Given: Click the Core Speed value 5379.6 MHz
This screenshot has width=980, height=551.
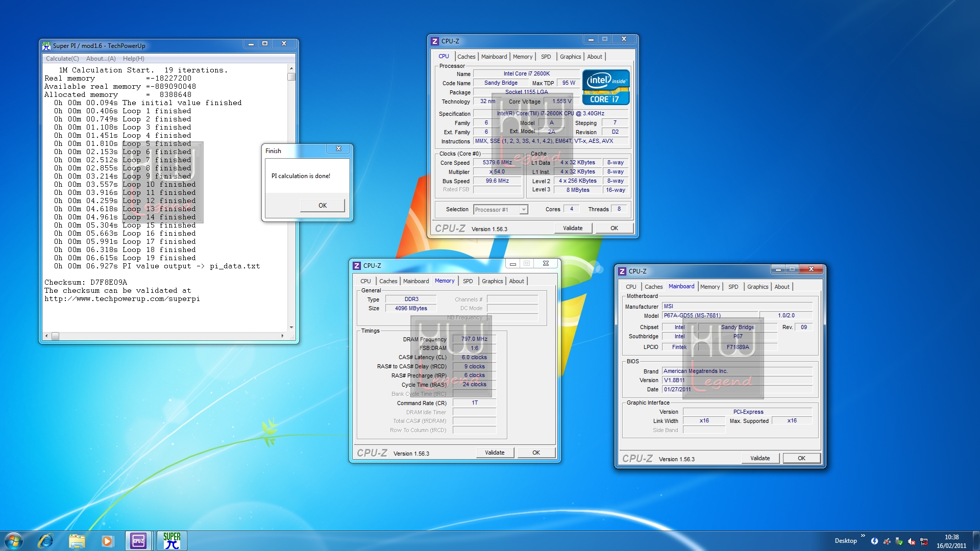Looking at the screenshot, I should coord(497,162).
